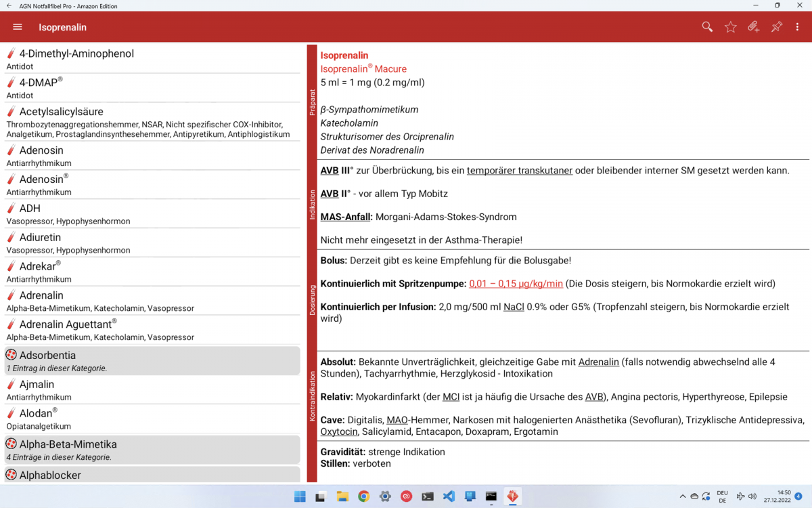The image size is (812, 508).
Task: Open the Adsorbentia category
Action: click(x=152, y=361)
